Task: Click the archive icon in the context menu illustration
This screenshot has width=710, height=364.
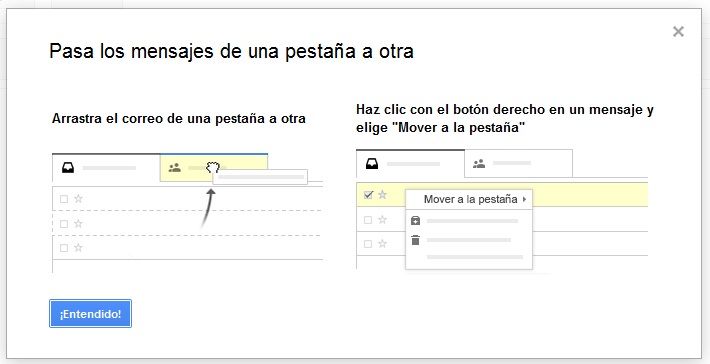Action: [x=415, y=221]
